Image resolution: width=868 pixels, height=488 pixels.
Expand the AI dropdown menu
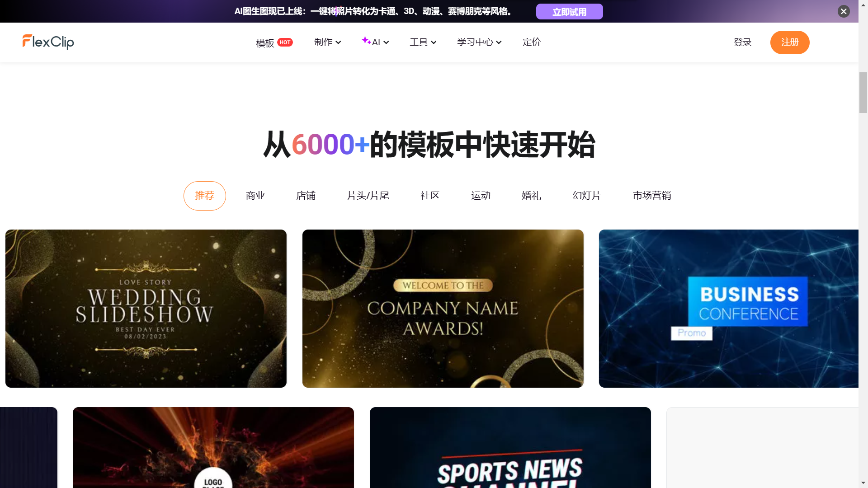click(x=375, y=42)
